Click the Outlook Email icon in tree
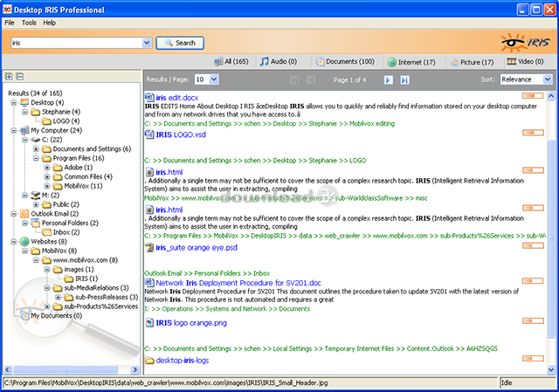 24,214
